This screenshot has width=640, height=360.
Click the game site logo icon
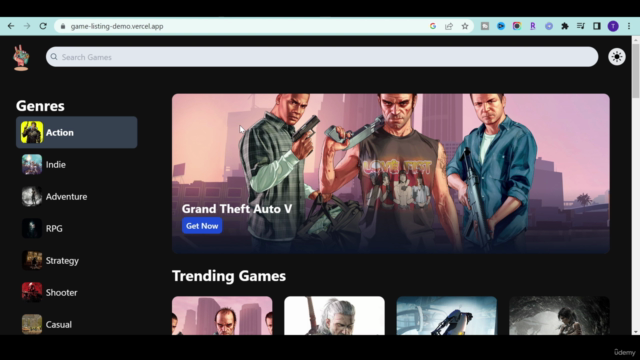coord(21,58)
